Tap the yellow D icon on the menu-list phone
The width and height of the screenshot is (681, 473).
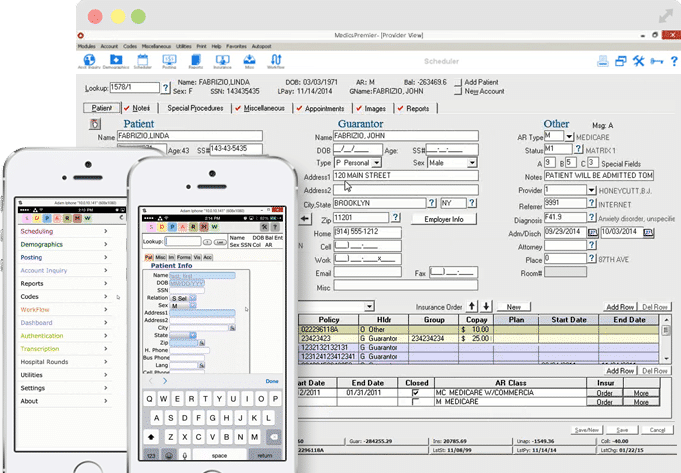pos(37,218)
